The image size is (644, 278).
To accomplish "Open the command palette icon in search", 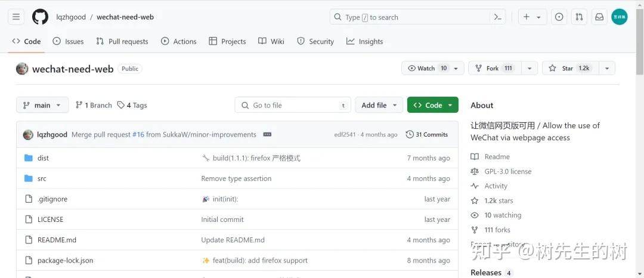I will pos(497,17).
